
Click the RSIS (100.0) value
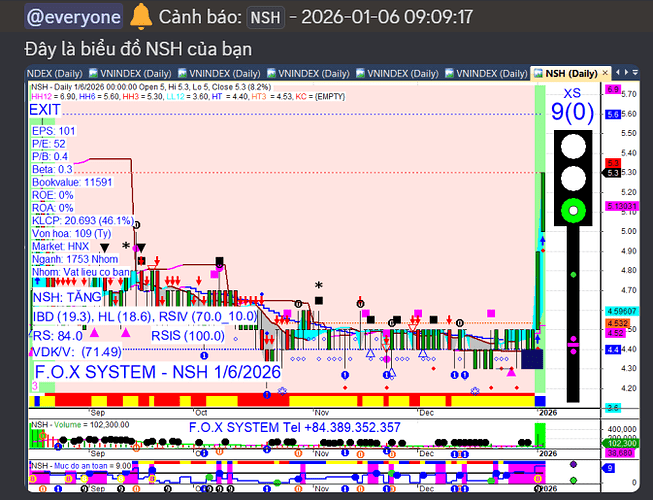[x=188, y=336]
